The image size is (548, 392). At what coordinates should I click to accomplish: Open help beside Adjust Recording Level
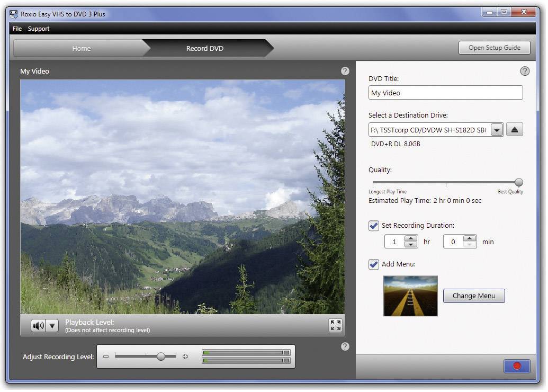[x=345, y=346]
